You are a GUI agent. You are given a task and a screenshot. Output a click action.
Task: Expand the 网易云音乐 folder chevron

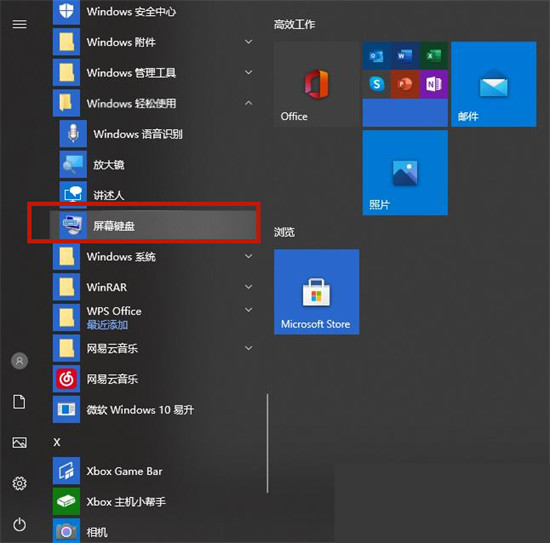pyautogui.click(x=249, y=348)
